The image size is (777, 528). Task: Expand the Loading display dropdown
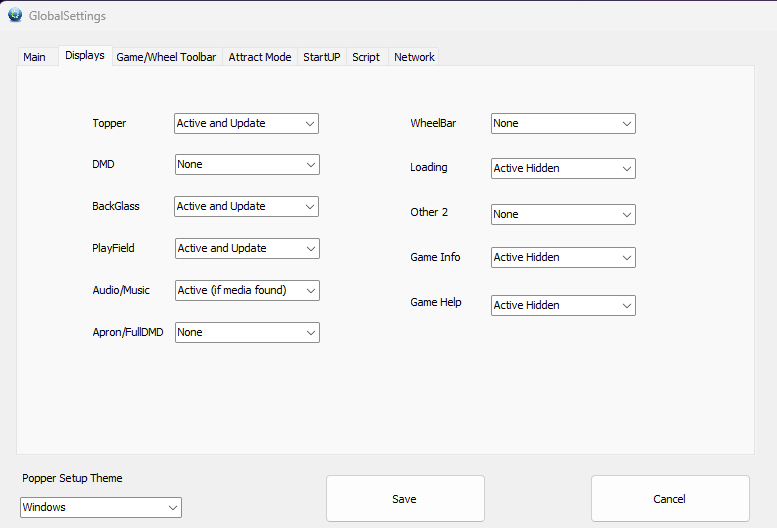point(563,168)
